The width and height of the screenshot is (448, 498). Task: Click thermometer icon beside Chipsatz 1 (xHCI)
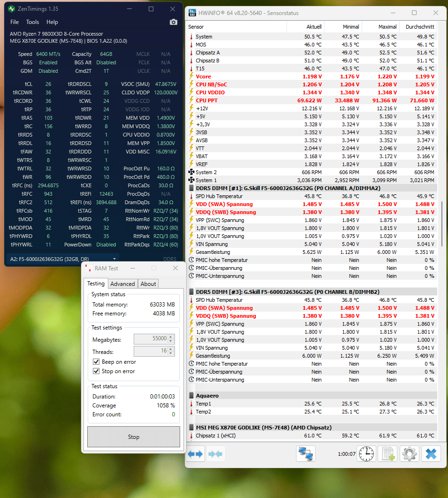click(191, 436)
